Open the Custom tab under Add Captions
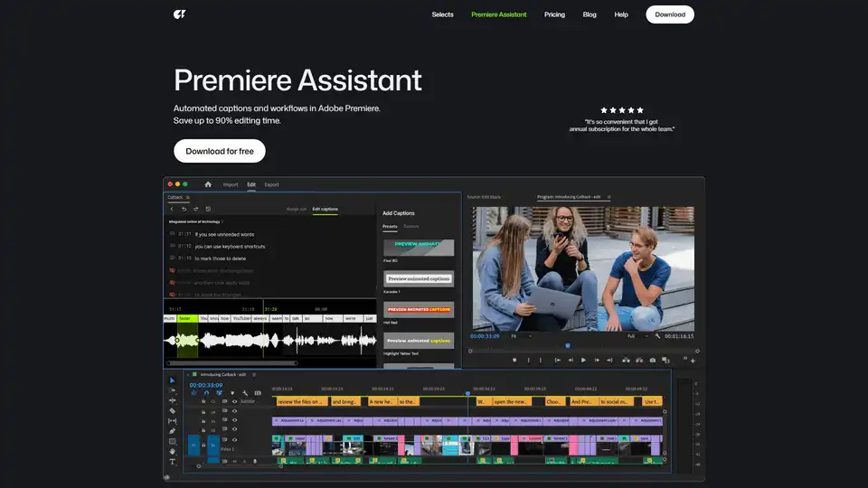 point(410,226)
